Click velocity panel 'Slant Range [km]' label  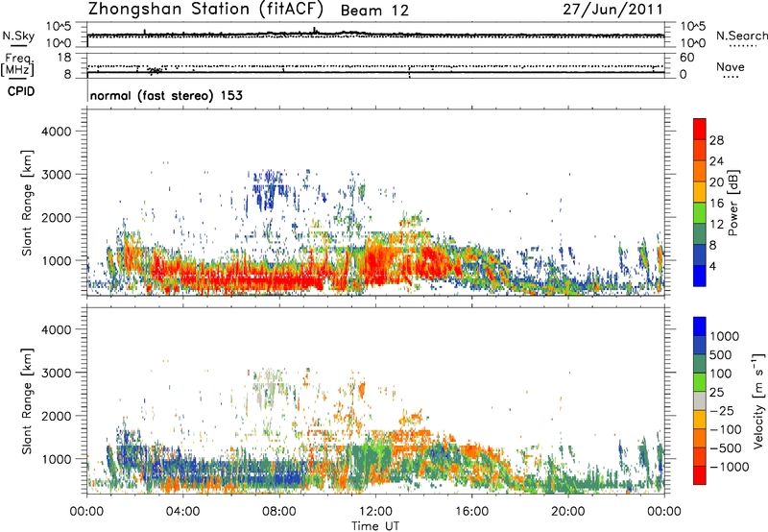[27, 401]
